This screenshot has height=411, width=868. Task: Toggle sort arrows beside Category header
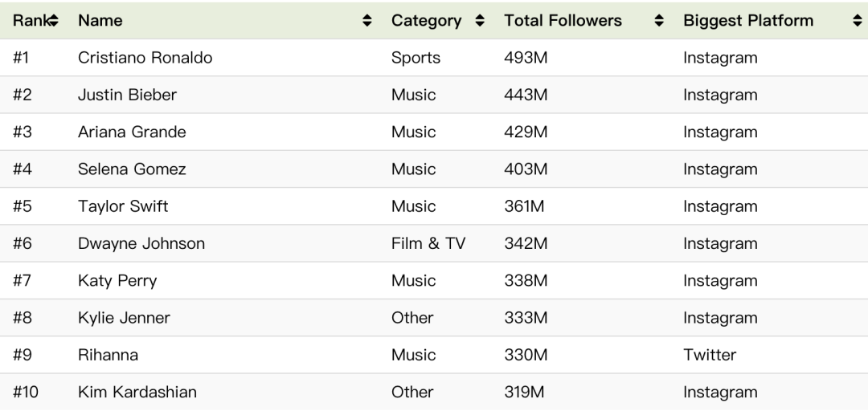479,20
